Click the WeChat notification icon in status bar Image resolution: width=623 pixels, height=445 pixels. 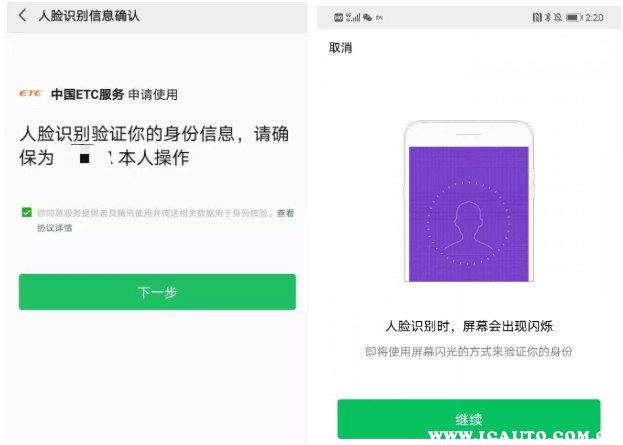click(x=368, y=17)
